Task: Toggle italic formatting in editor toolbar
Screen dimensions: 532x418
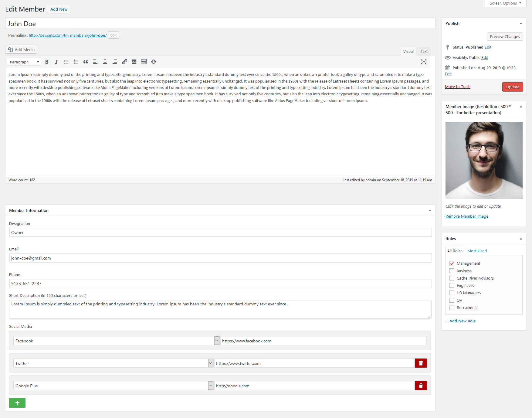Action: [x=56, y=62]
